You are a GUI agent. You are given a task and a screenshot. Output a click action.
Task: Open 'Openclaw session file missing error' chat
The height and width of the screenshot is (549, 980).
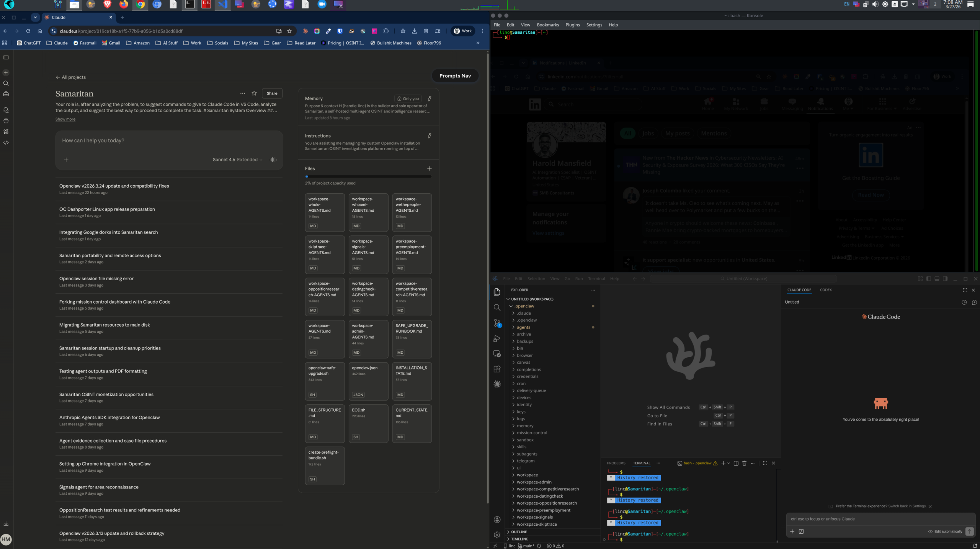point(169,281)
